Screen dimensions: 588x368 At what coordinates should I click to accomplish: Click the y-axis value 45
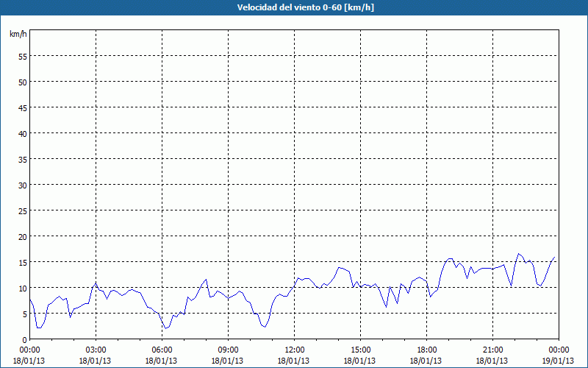(23, 108)
